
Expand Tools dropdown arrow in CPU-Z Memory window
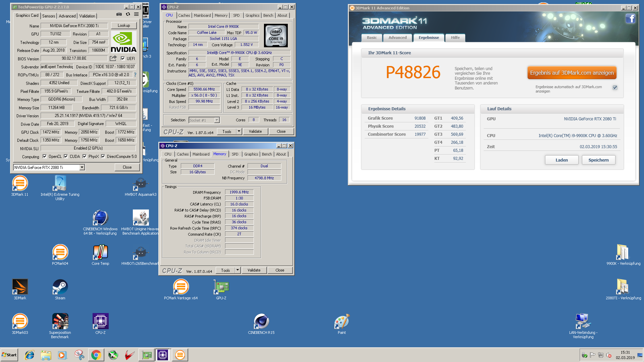(x=237, y=270)
